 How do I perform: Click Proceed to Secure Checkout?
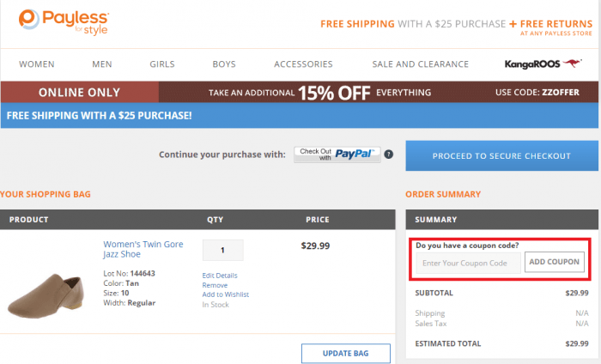(501, 156)
